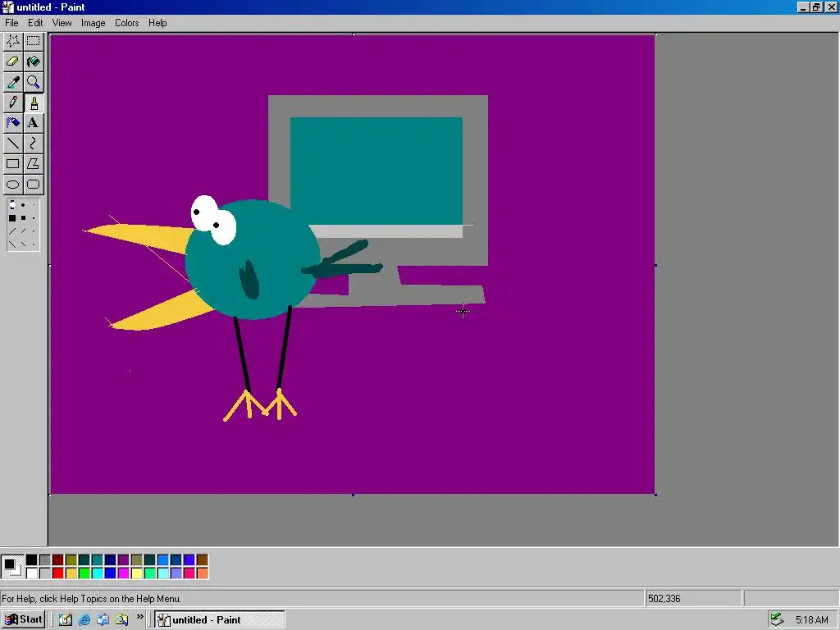Pick the dark gray color swatch
This screenshot has width=840, height=630.
tap(45, 560)
